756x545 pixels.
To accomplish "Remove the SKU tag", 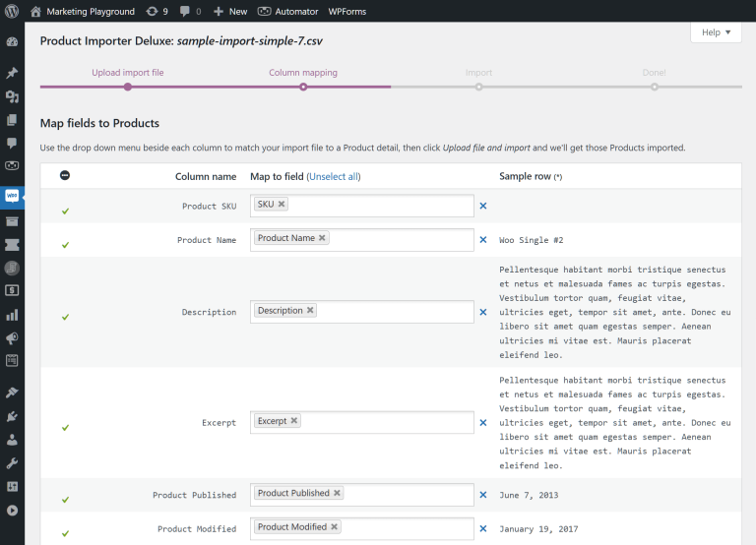I will [x=282, y=204].
